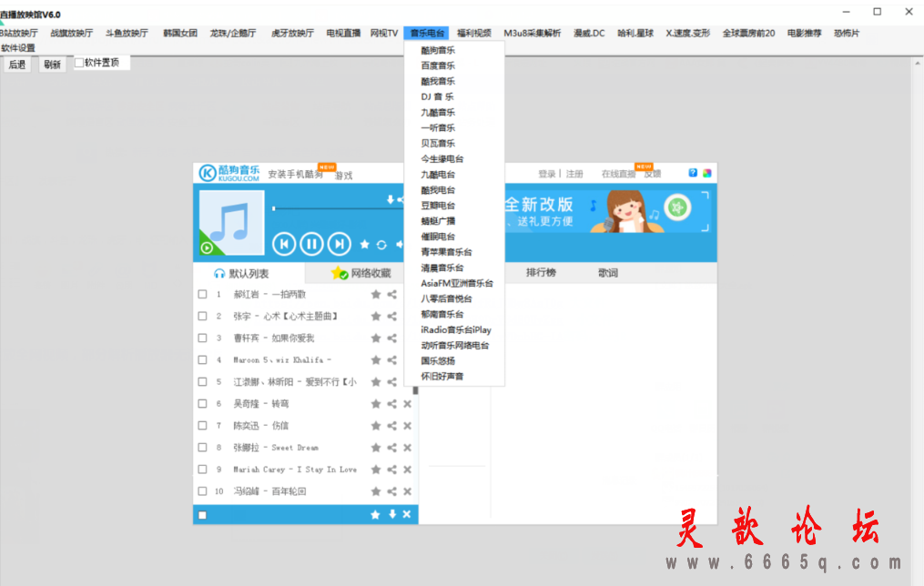Screen dimensions: 924x586
Task: Star the song 冯绍峰 - 百年轮回
Action: click(x=376, y=491)
